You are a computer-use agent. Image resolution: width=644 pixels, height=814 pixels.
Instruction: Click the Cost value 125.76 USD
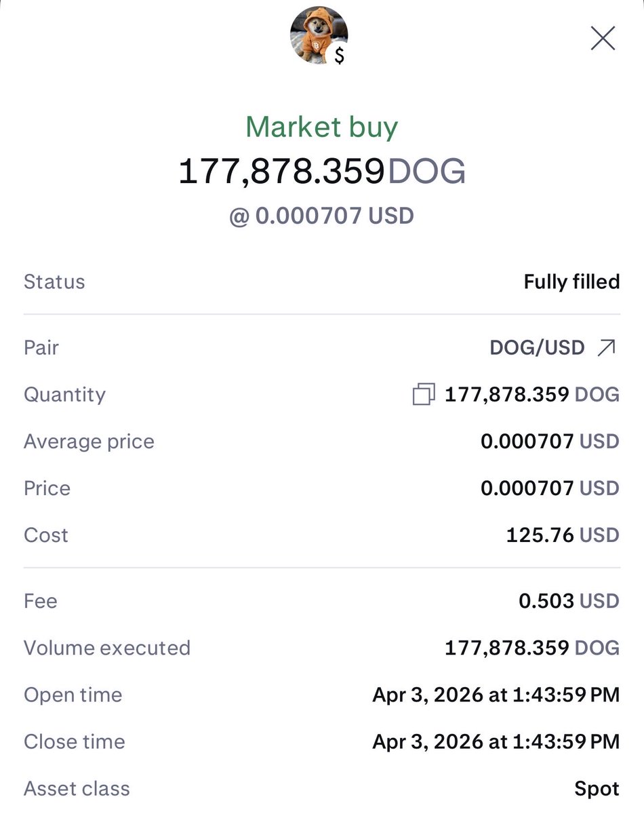(563, 535)
